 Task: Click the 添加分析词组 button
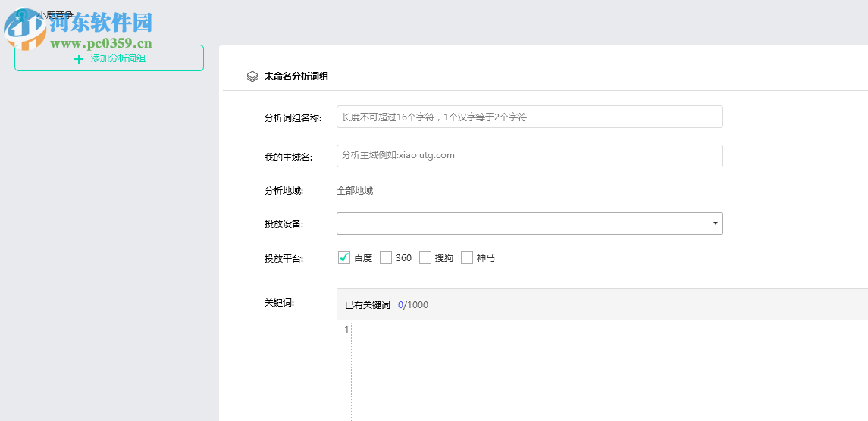click(109, 58)
